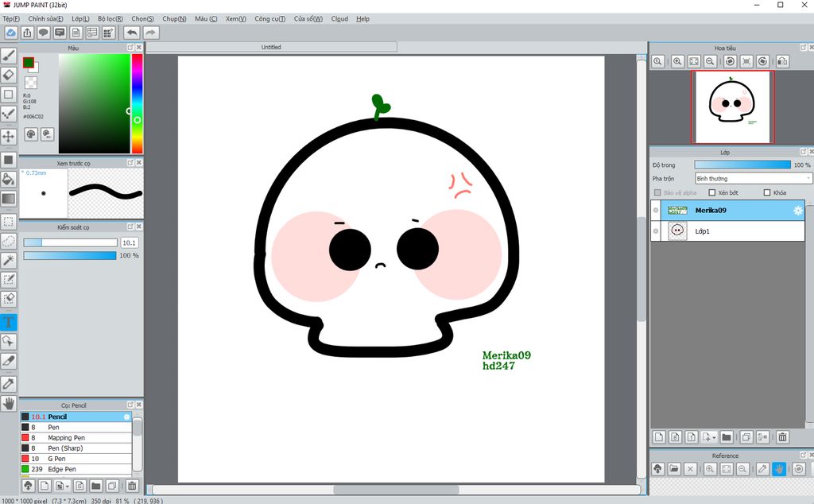Click the green Merika09 text on canvas
Image resolution: width=814 pixels, height=504 pixels.
click(506, 355)
